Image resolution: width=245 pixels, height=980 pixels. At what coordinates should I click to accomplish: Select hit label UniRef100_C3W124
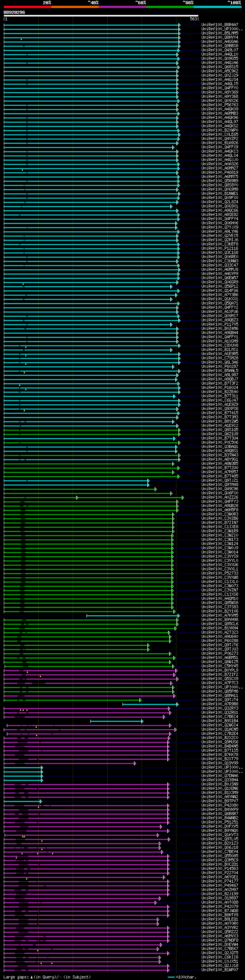(220, 544)
